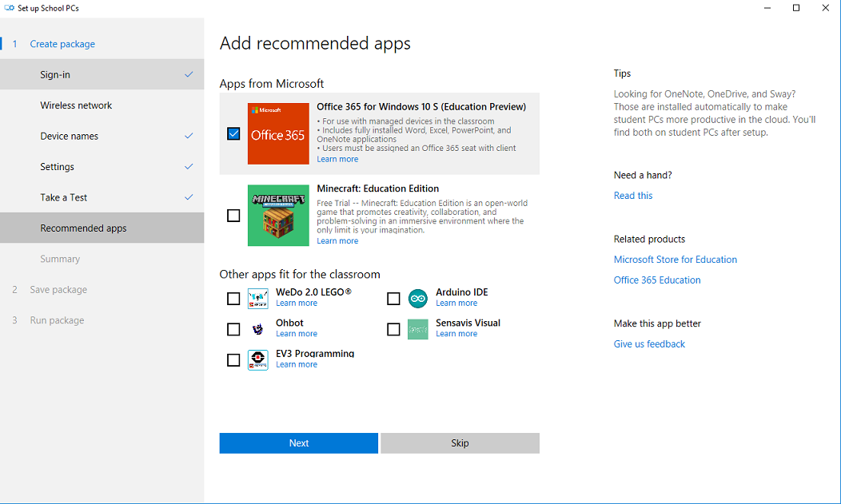Open the Wireless network step
Viewport: 841px width, 504px height.
pos(76,105)
